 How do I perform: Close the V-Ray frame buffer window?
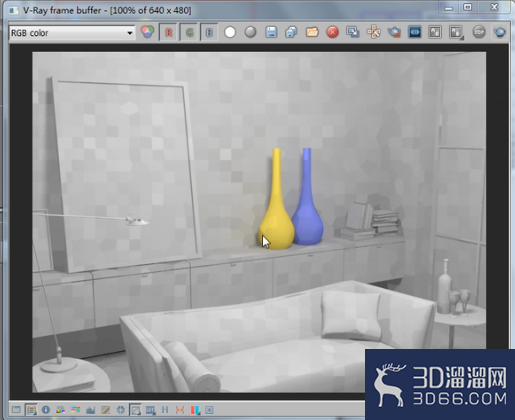pos(494,7)
